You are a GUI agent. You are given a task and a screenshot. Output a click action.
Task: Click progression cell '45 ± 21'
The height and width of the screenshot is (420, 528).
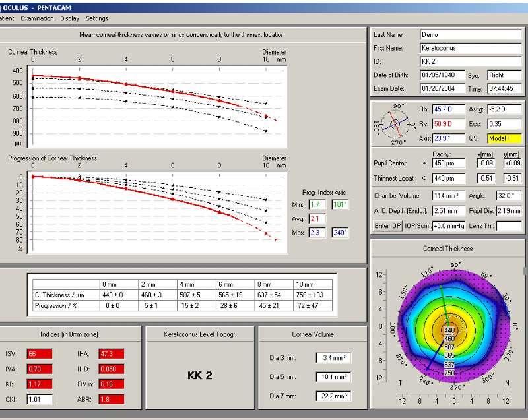pos(274,306)
